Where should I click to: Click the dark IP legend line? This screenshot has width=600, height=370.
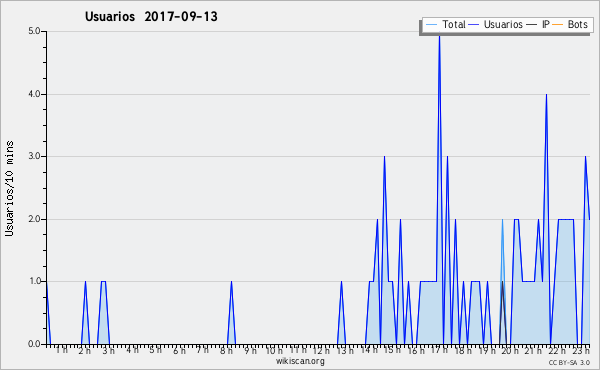click(x=532, y=25)
